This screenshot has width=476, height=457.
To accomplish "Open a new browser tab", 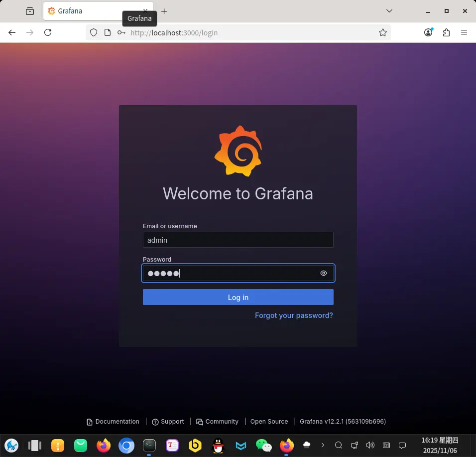I will point(164,11).
